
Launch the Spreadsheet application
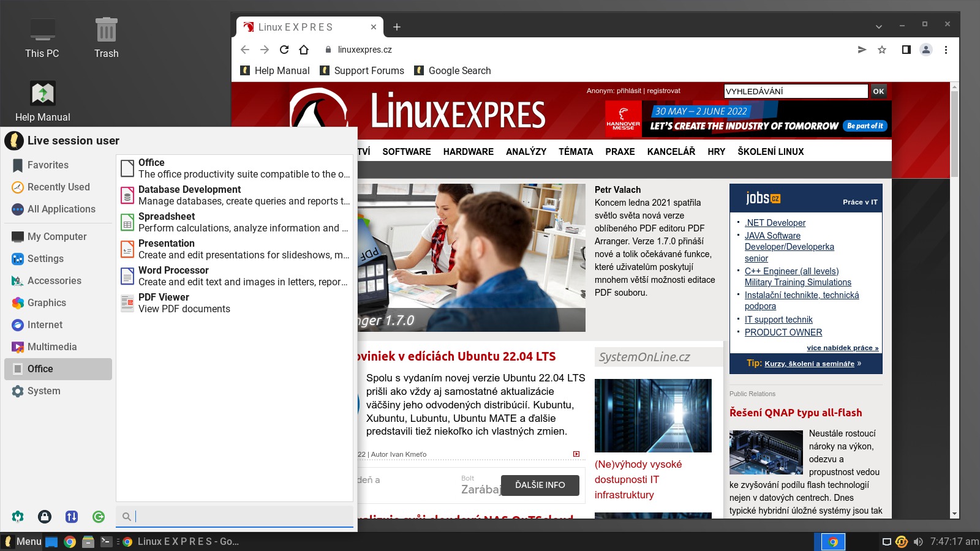[235, 222]
